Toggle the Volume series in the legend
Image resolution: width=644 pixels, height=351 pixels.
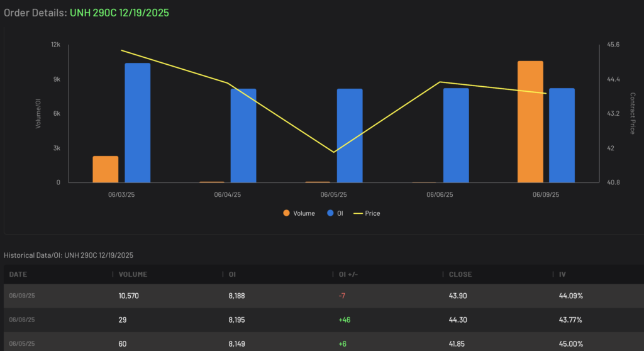[x=299, y=213]
